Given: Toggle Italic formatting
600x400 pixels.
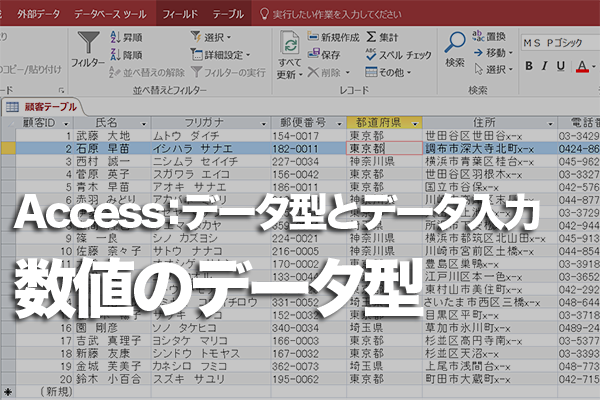Looking at the screenshot, I should 545,66.
